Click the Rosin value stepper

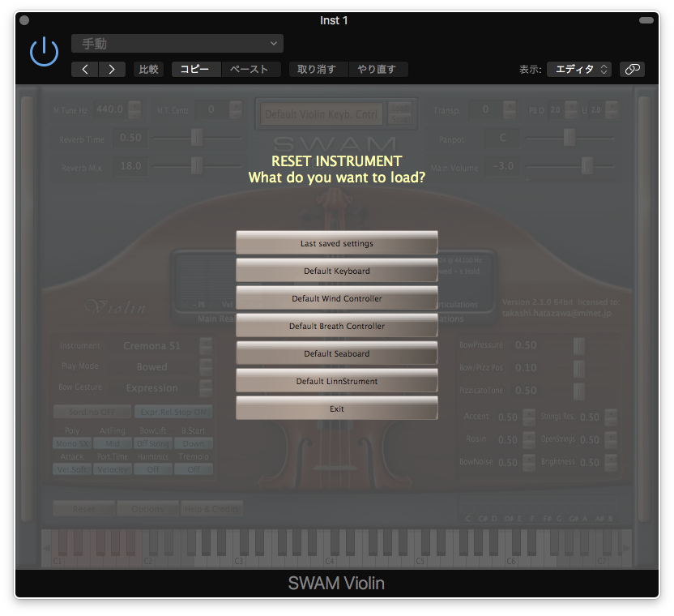coord(529,439)
